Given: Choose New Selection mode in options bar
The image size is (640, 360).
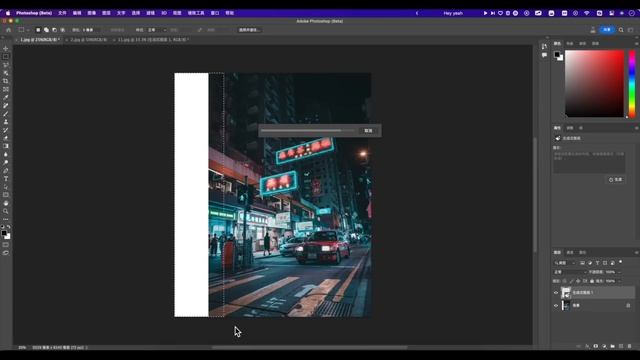Looking at the screenshot, I should [38, 30].
